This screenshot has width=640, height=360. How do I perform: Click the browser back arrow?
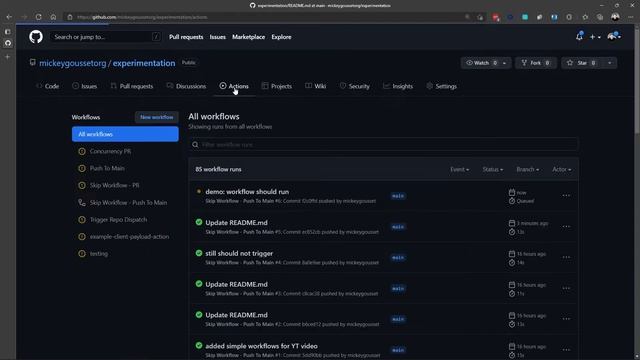click(9, 17)
